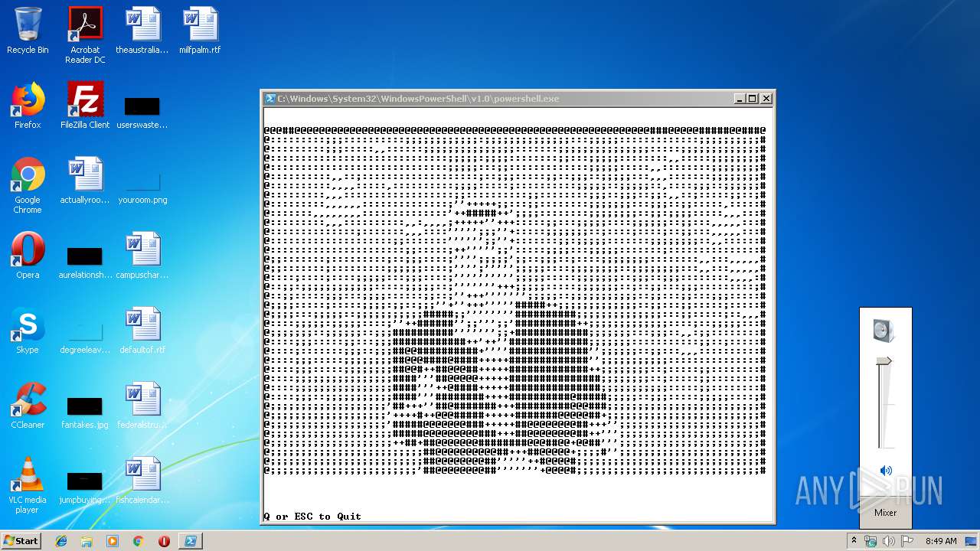
Task: Open speaker device properties icon
Action: (883, 331)
